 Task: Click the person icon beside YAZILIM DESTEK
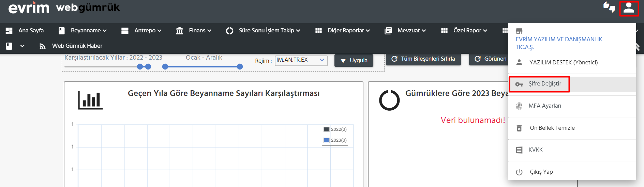pos(519,62)
